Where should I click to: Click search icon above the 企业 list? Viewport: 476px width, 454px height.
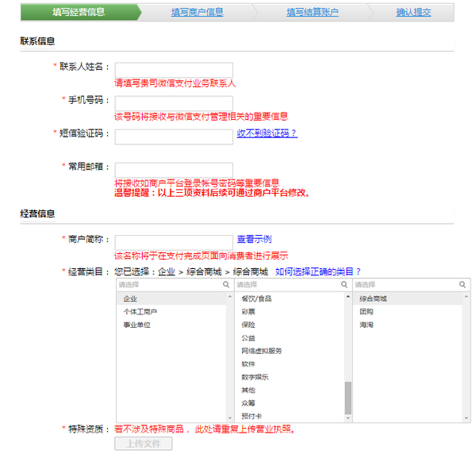[x=227, y=285]
